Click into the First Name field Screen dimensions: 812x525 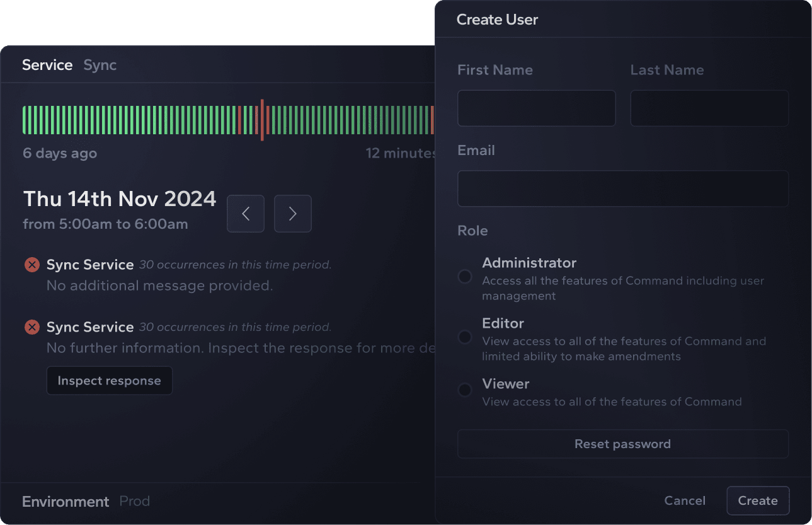coord(536,108)
